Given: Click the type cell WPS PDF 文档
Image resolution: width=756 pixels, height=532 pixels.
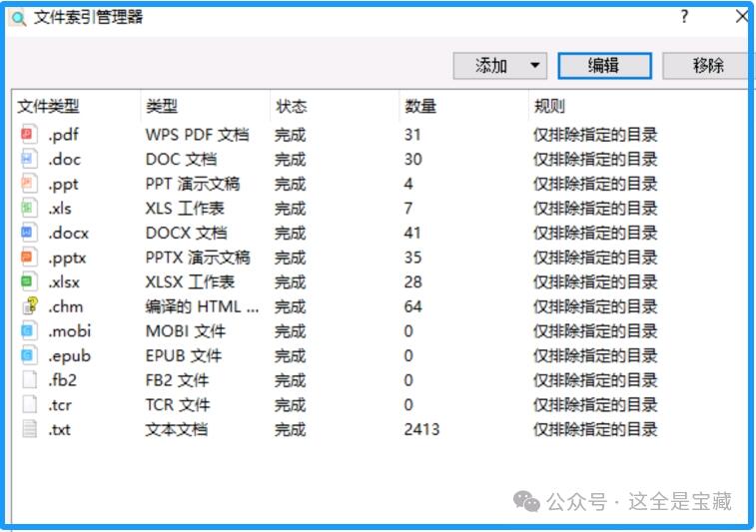Looking at the screenshot, I should (197, 135).
